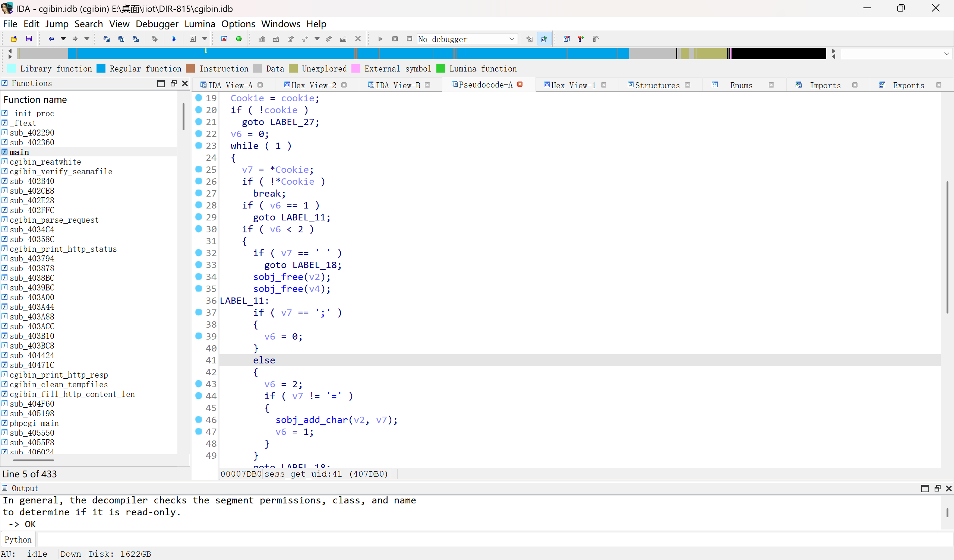Open the File menu
The width and height of the screenshot is (954, 560).
point(10,24)
